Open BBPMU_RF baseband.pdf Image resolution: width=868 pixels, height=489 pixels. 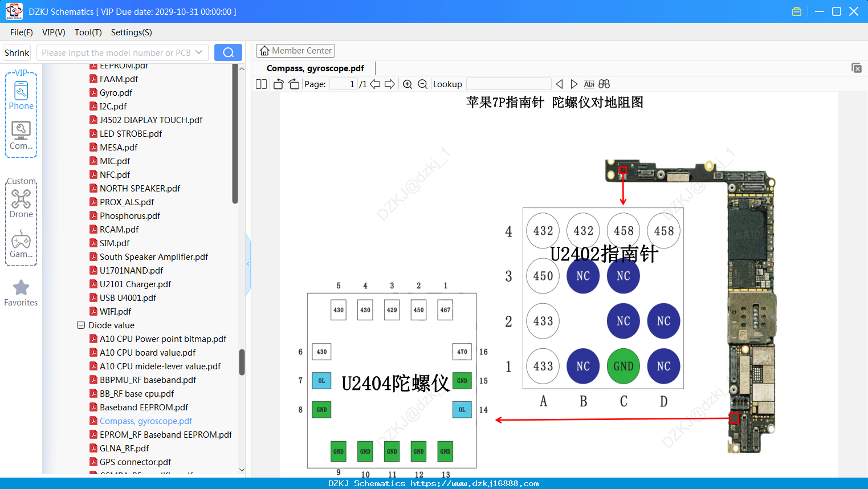click(148, 380)
